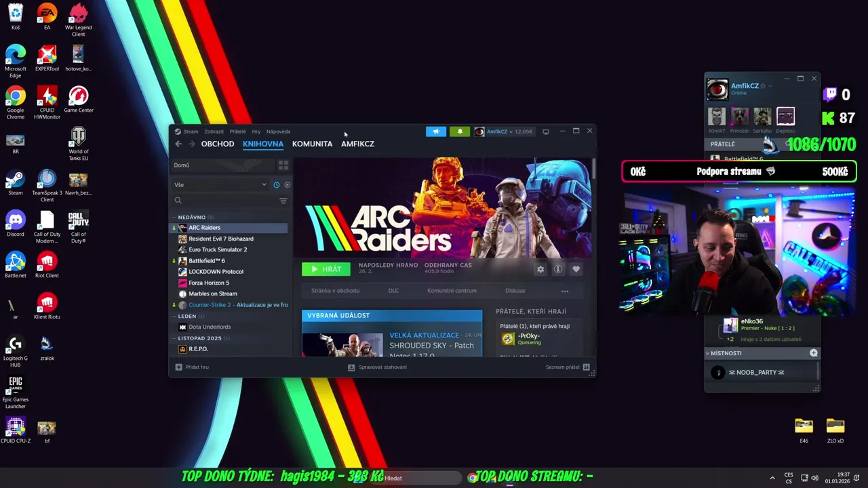Switch Steam to Big Picture mode icon
The width and height of the screenshot is (868, 488).
point(546,131)
